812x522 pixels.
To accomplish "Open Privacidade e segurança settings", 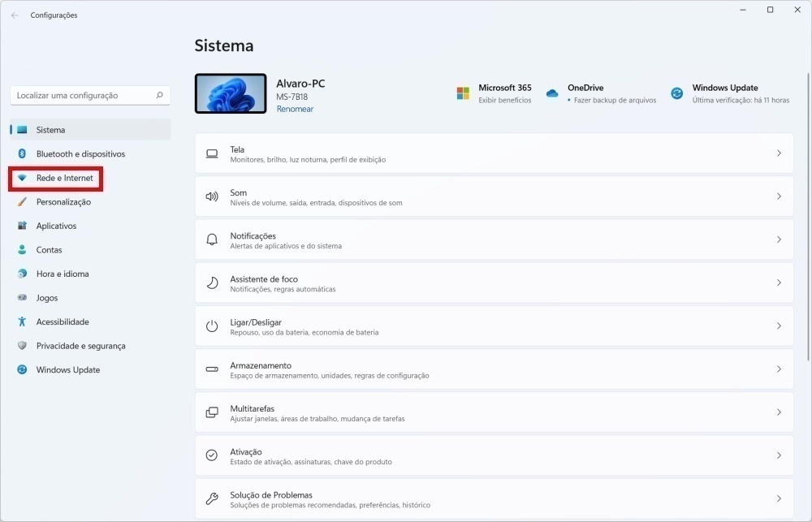I will [x=90, y=345].
